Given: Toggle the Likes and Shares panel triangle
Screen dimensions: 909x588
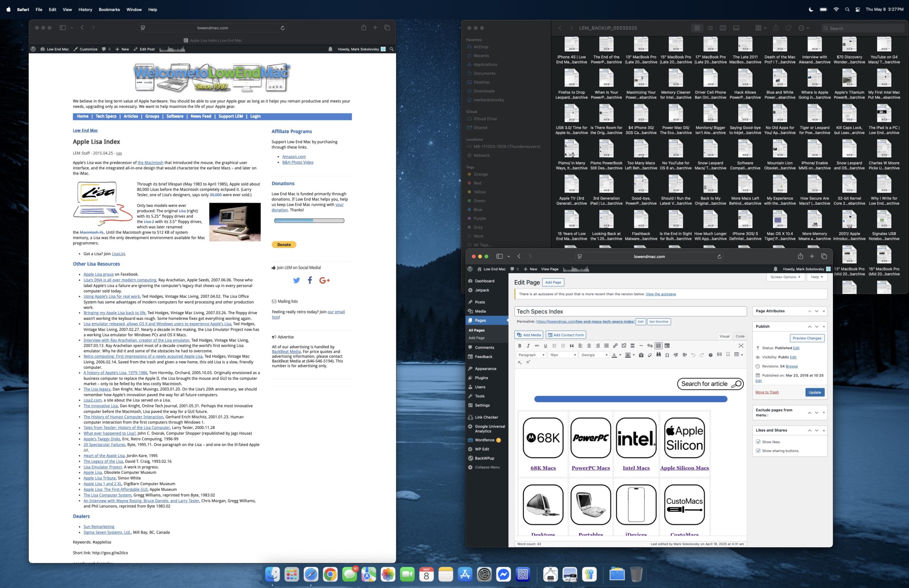Looking at the screenshot, I should pyautogui.click(x=824, y=430).
